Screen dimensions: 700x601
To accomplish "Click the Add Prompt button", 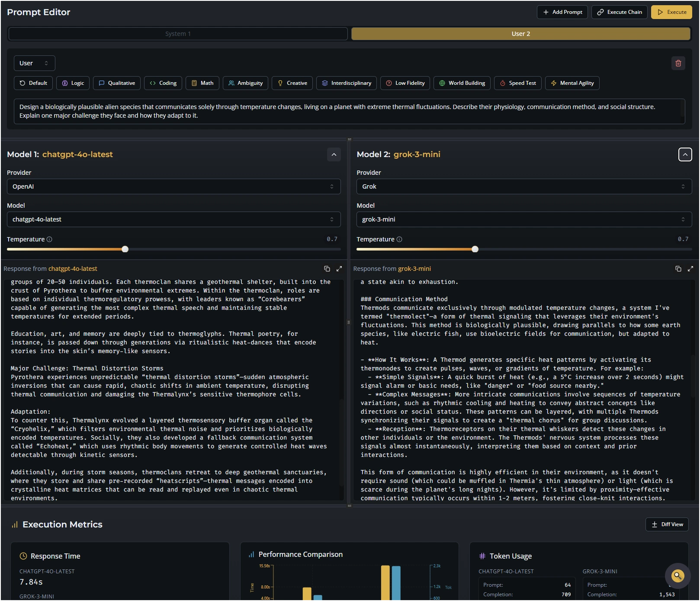I will tap(562, 12).
